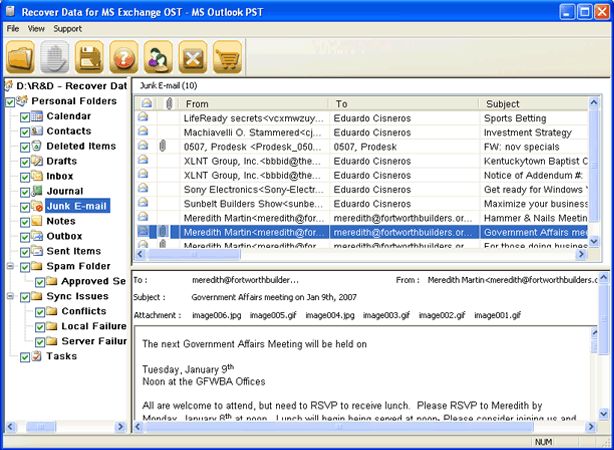Select the Sony Electronics email row
Image resolution: width=614 pixels, height=450 pixels.
pos(255,189)
